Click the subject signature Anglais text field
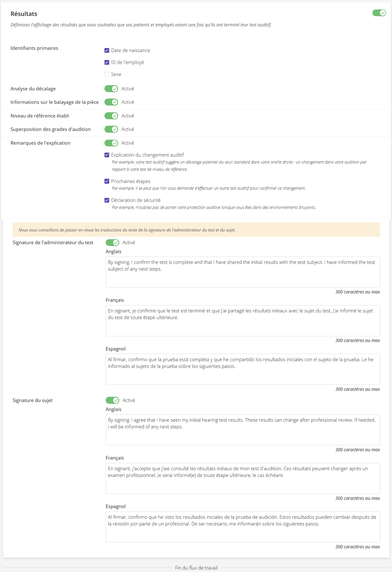The height and width of the screenshot is (572, 392). [x=243, y=430]
